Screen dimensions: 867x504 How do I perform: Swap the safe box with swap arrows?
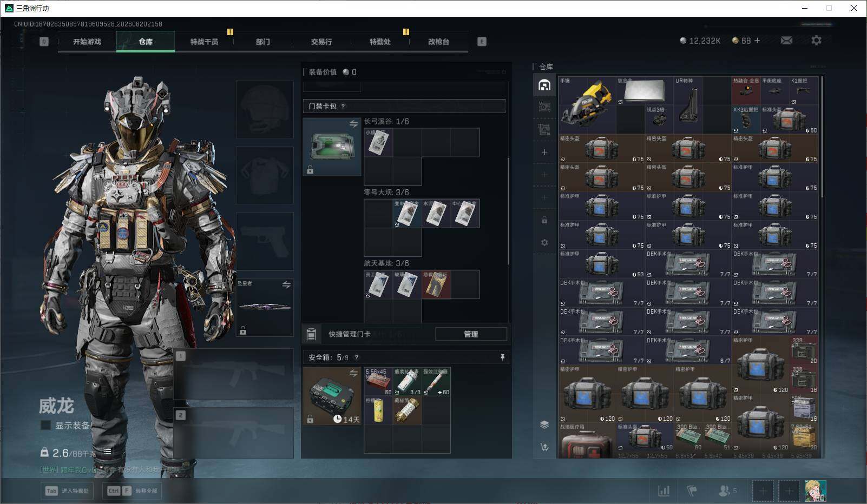353,373
